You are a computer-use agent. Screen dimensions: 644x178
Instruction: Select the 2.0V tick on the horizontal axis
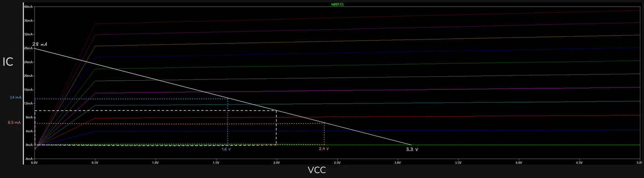tap(277, 163)
